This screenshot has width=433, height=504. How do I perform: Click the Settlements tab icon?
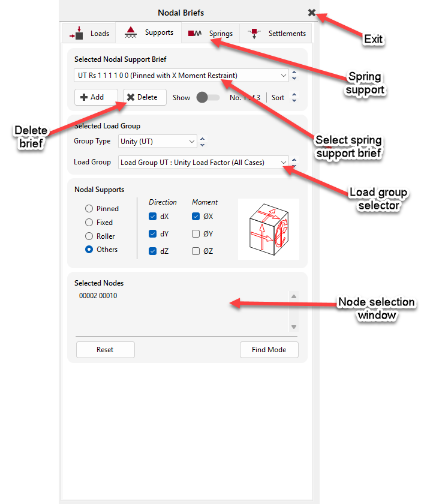tap(255, 33)
